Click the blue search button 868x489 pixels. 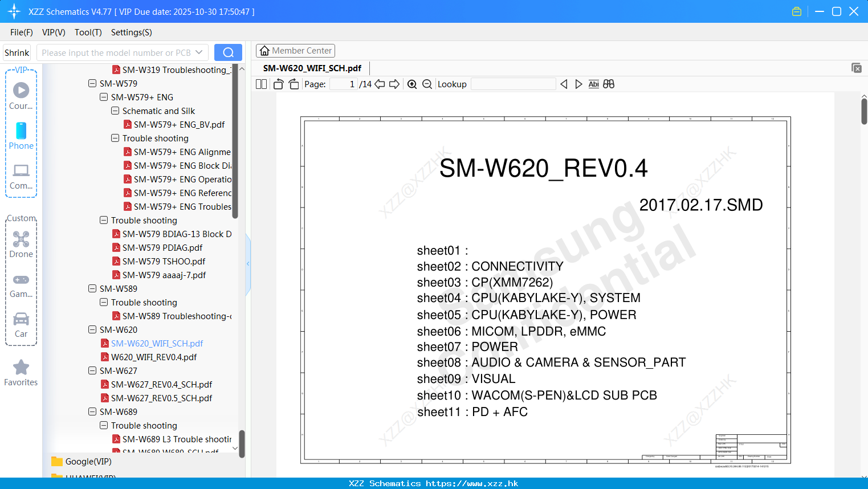(x=228, y=52)
